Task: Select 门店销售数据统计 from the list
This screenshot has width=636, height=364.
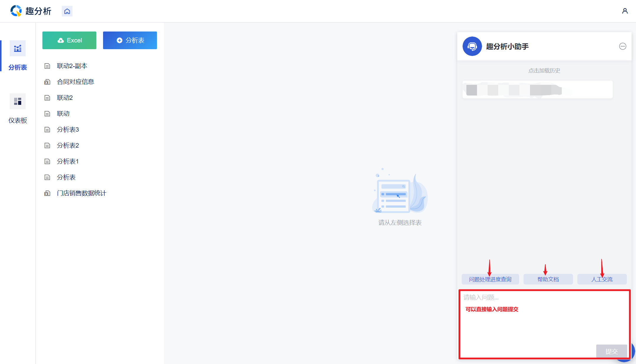Action: pos(82,193)
